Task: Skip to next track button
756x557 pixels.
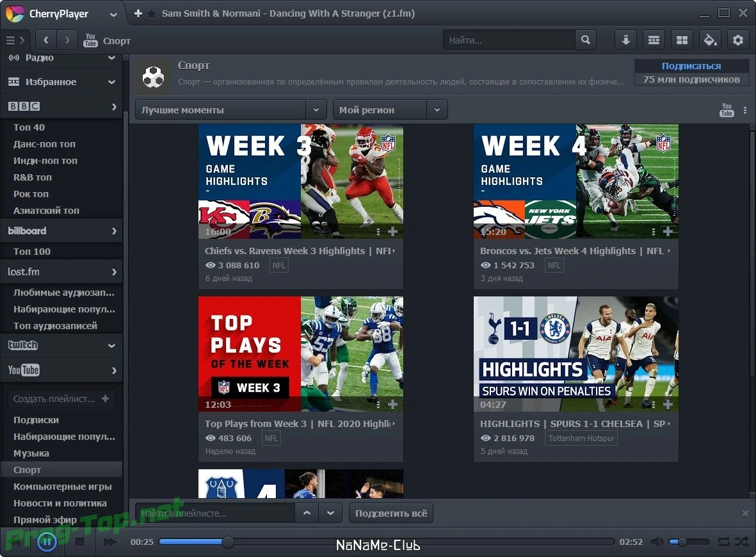Action: (110, 542)
